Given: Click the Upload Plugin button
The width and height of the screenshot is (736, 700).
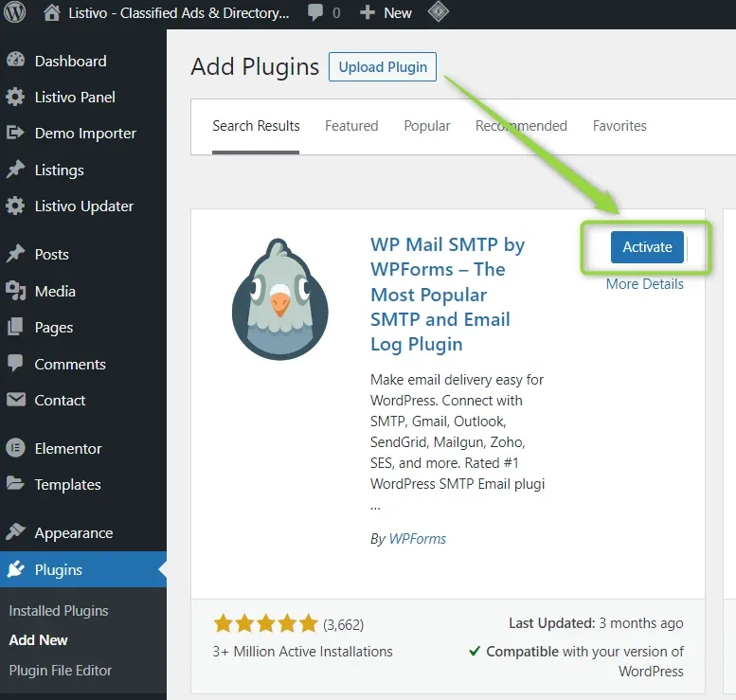Looking at the screenshot, I should click(x=383, y=66).
